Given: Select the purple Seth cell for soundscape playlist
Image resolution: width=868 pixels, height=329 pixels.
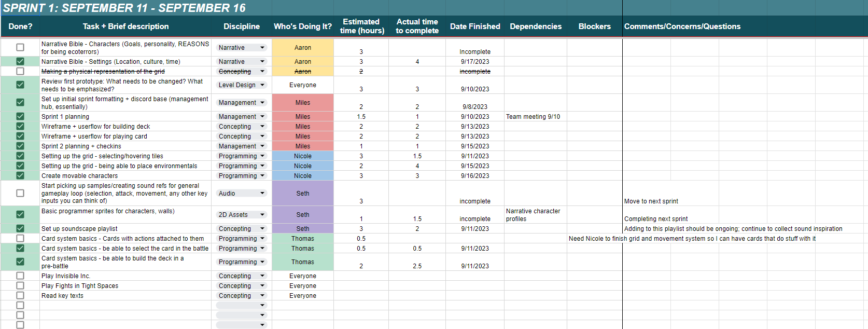Looking at the screenshot, I should (303, 229).
